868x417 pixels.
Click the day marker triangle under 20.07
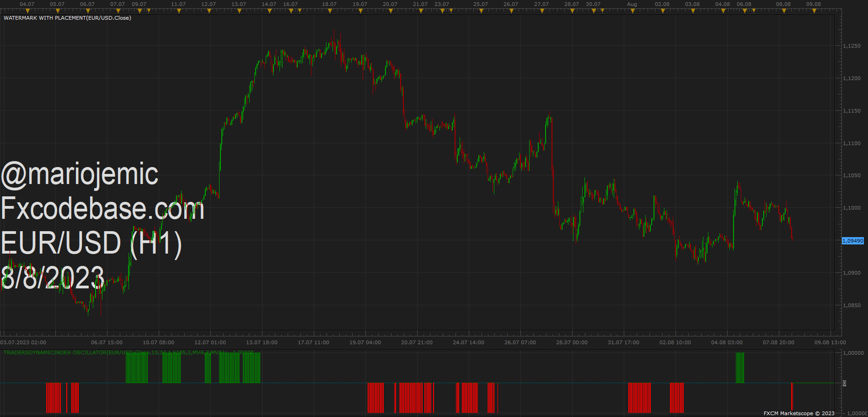point(391,11)
